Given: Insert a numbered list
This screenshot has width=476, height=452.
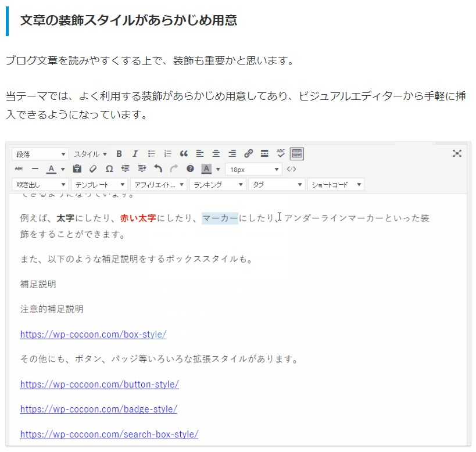Looking at the screenshot, I should click(x=167, y=154).
